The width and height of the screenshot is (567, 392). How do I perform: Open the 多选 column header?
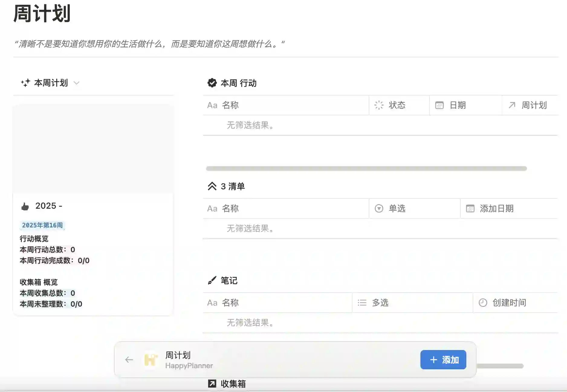click(412, 303)
